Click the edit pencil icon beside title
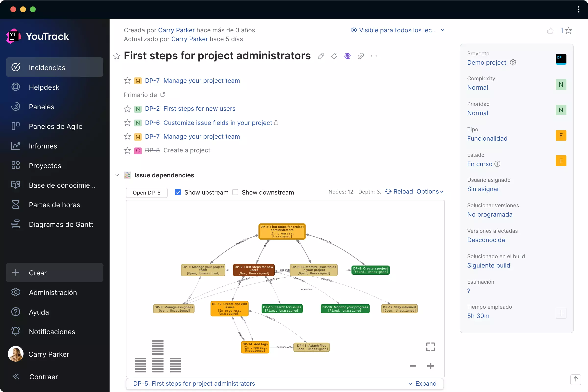 click(321, 56)
